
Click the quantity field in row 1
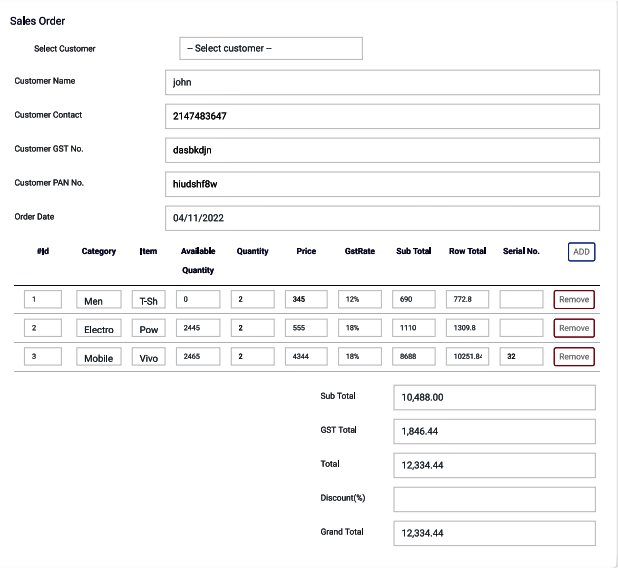point(253,299)
